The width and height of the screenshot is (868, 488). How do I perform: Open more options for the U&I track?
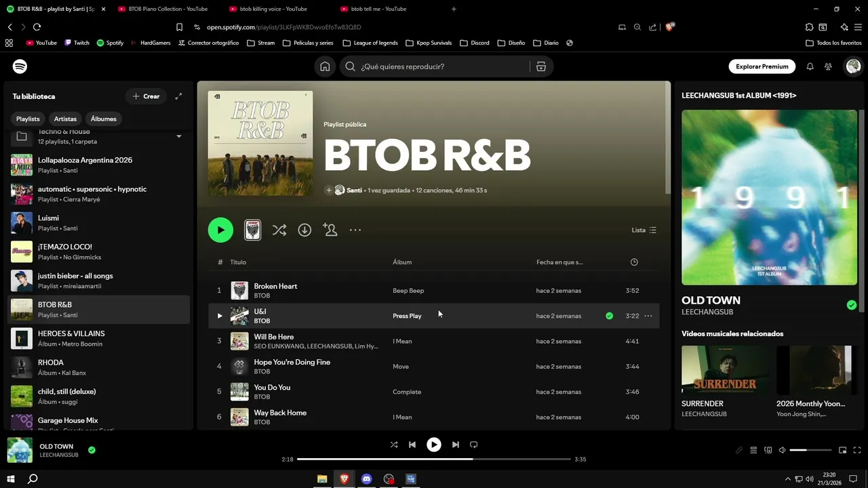[x=648, y=316]
